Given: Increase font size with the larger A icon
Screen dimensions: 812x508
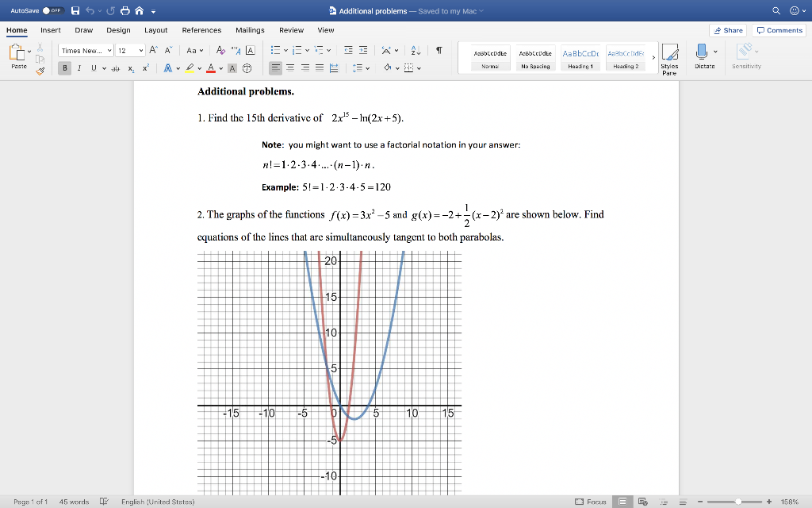Looking at the screenshot, I should [153, 50].
